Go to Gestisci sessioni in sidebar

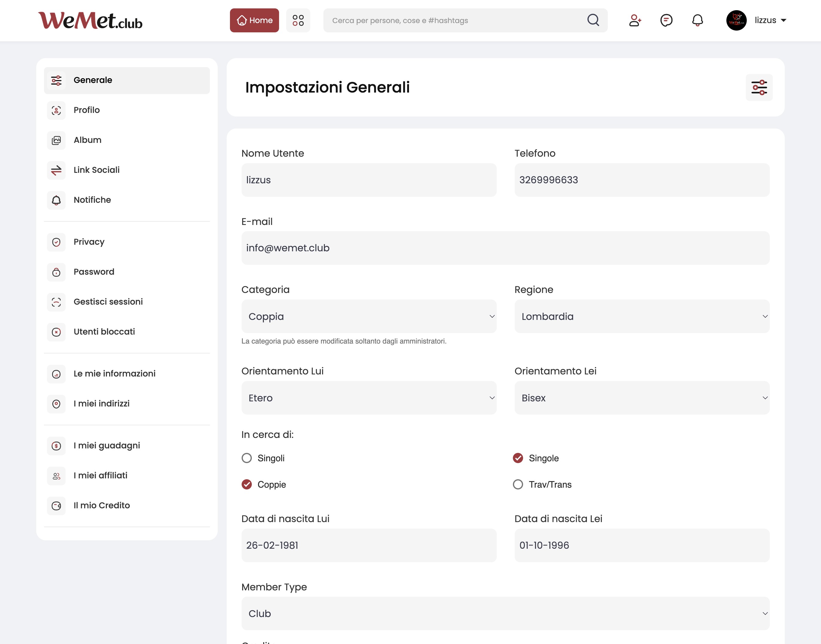108,302
